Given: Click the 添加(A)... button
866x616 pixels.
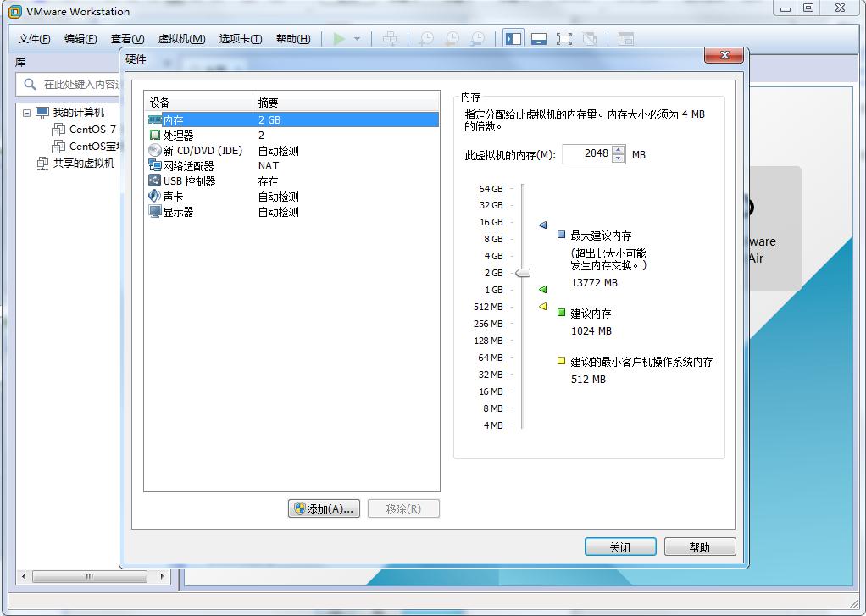Looking at the screenshot, I should 324,509.
